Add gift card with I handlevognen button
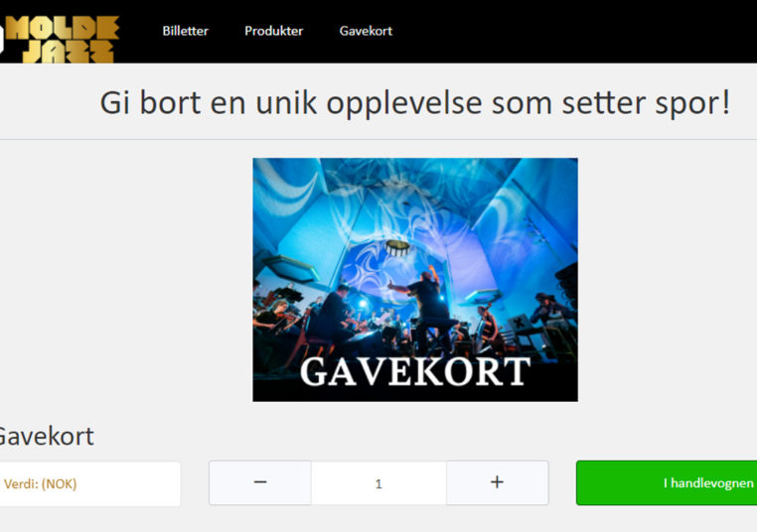The height and width of the screenshot is (532, 757). 667,482
